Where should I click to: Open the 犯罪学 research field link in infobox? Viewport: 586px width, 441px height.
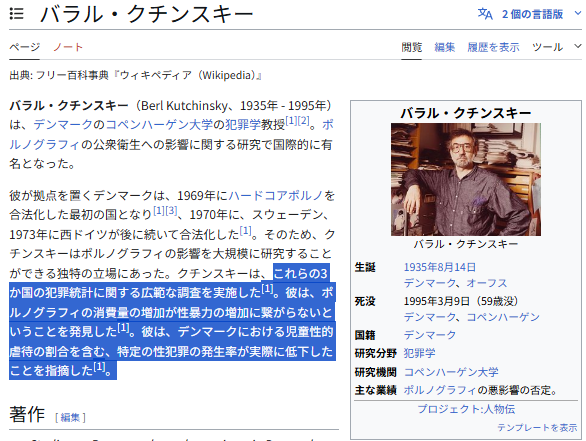419,353
